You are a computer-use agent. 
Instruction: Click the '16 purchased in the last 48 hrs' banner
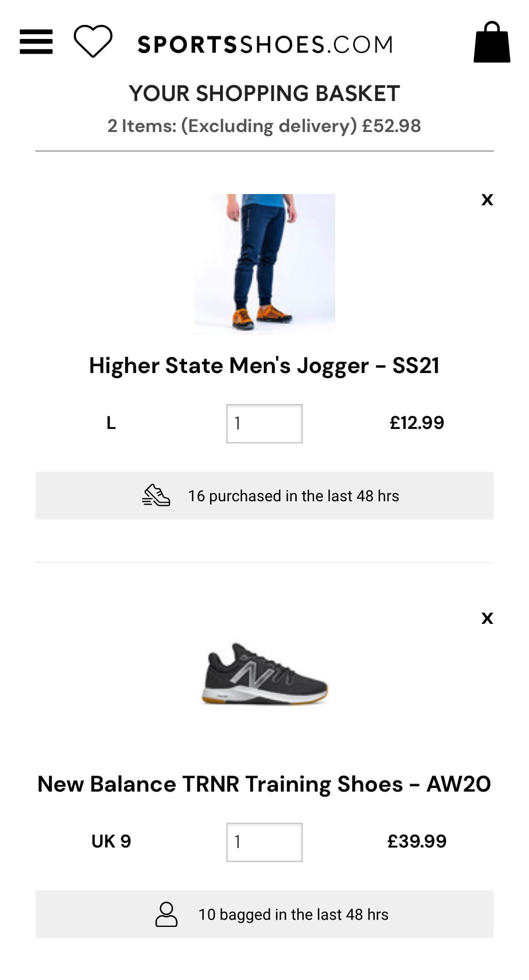tap(293, 496)
